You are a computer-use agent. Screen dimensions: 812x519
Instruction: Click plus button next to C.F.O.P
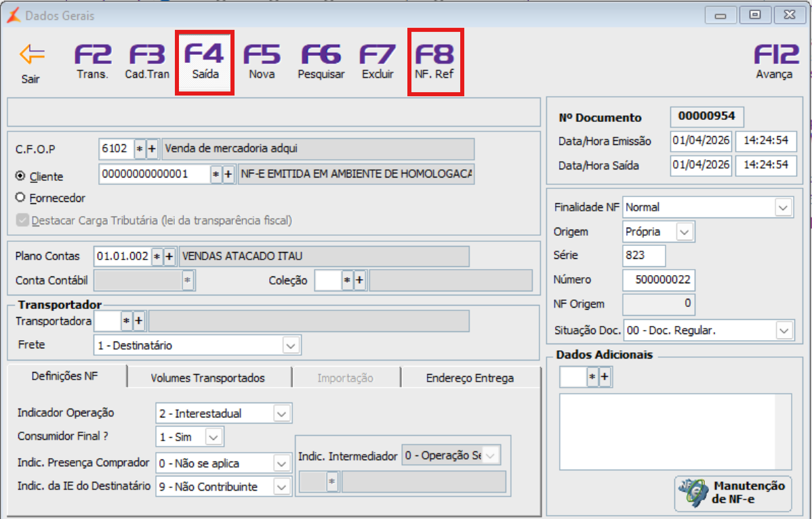152,149
